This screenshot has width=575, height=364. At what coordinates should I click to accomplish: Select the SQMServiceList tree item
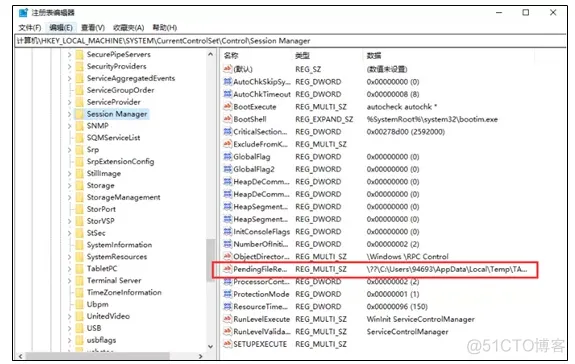(113, 138)
